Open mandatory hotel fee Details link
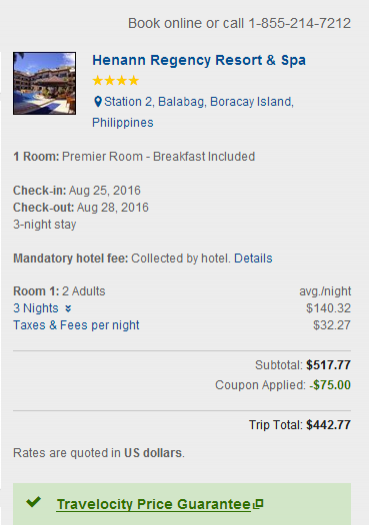Viewport: 369px width, 525px height. pyautogui.click(x=253, y=258)
